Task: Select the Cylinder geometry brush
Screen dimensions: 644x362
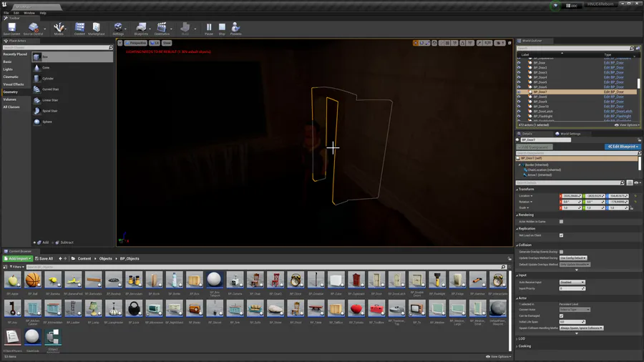Action: point(72,79)
